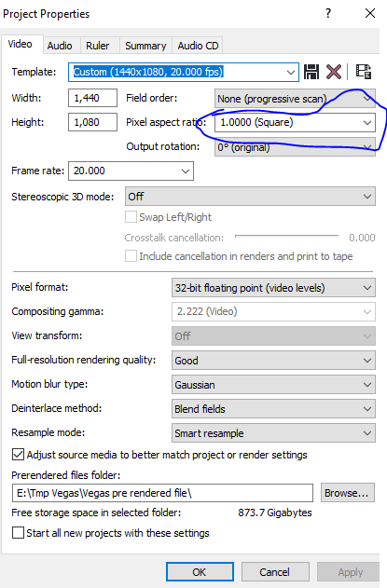Switch to the Audio CD tab
387x588 pixels.
click(x=198, y=46)
